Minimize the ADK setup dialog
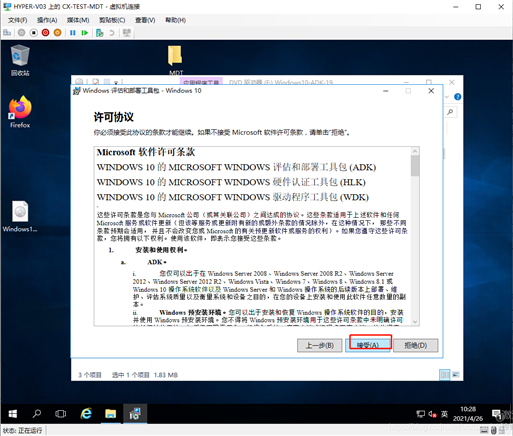Image resolution: width=513 pixels, height=436 pixels. point(386,91)
